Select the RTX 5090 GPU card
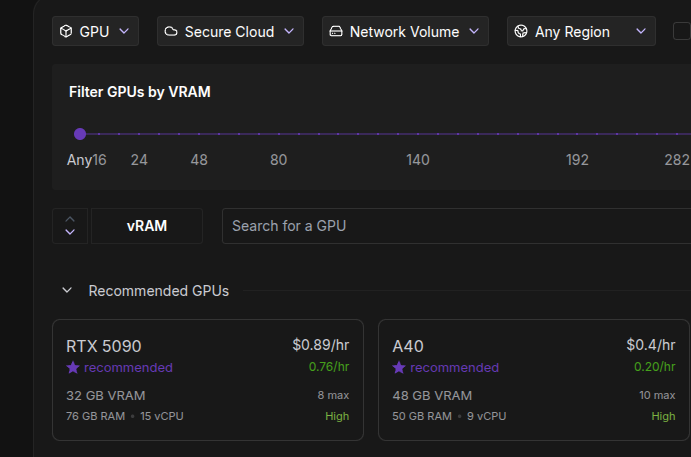The height and width of the screenshot is (457, 691). point(207,380)
